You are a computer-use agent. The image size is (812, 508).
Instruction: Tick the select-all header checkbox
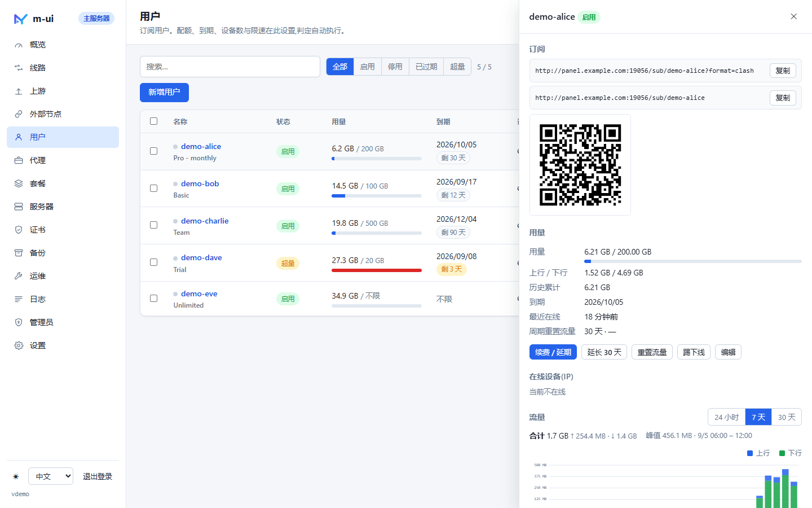pos(153,121)
